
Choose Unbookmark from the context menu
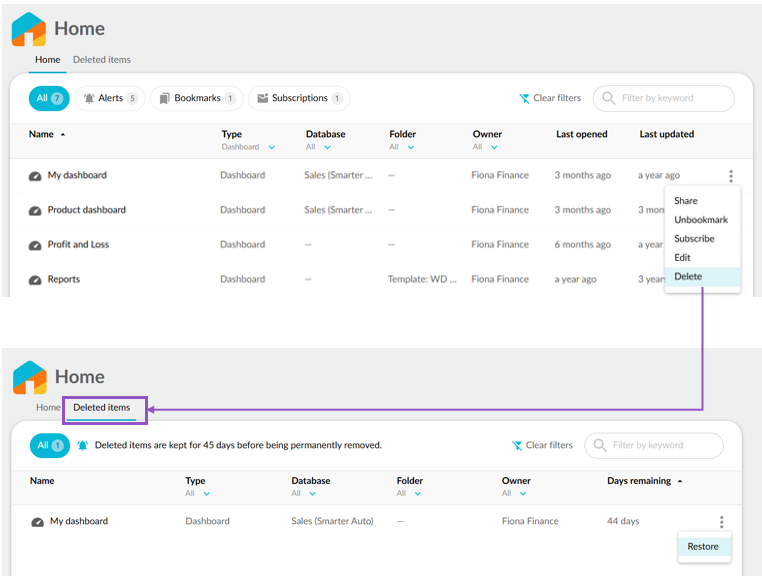tap(703, 220)
